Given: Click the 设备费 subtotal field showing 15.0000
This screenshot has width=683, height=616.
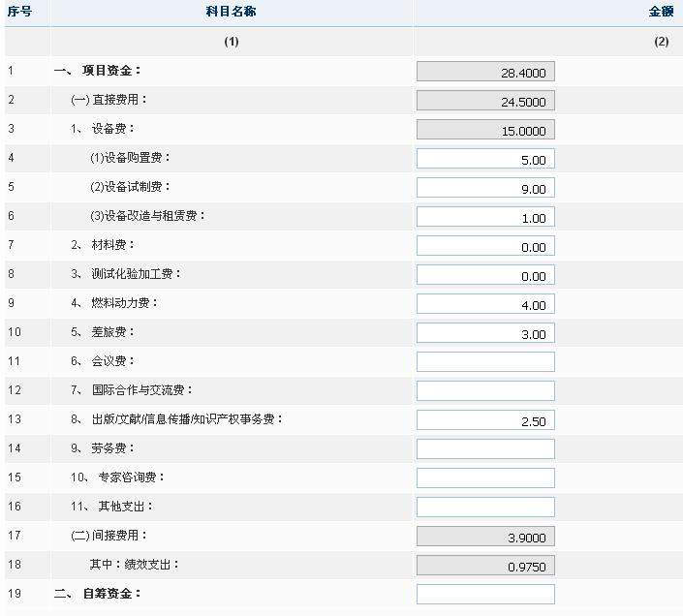Looking at the screenshot, I should 485,130.
